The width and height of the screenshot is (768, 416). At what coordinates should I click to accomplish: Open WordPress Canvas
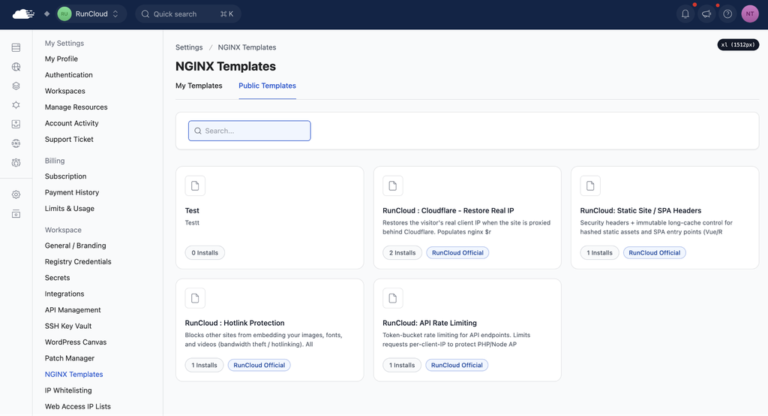point(75,342)
